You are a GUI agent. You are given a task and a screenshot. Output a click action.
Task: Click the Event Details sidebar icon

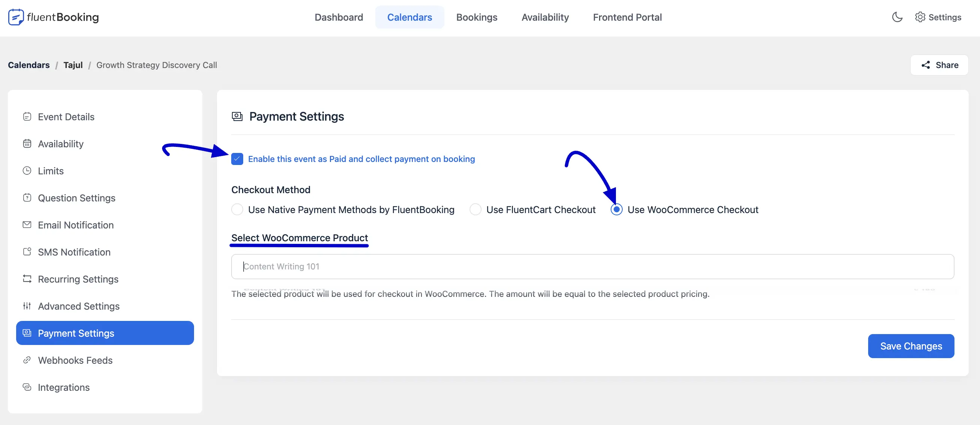pos(27,116)
